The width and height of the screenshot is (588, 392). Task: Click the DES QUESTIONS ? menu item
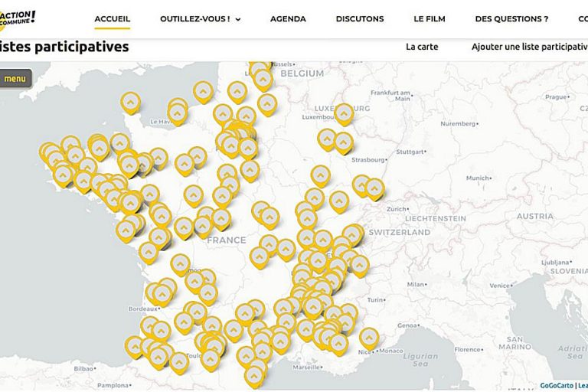[511, 19]
